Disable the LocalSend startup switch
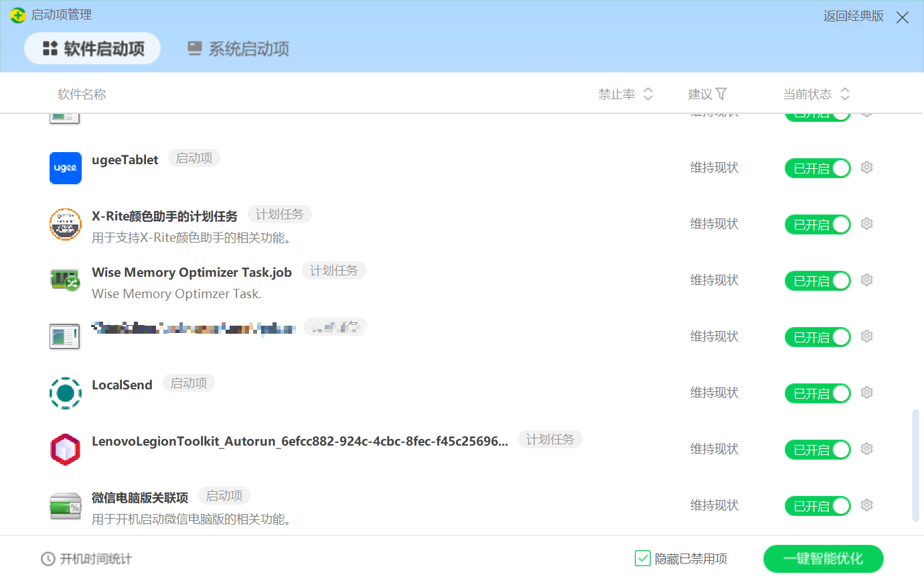This screenshot has width=924, height=583. pos(818,393)
